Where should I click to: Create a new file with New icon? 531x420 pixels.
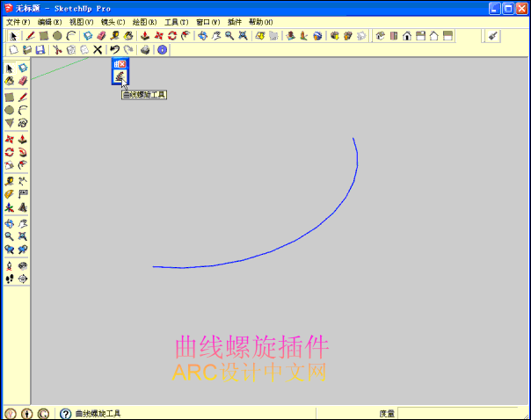(13, 50)
